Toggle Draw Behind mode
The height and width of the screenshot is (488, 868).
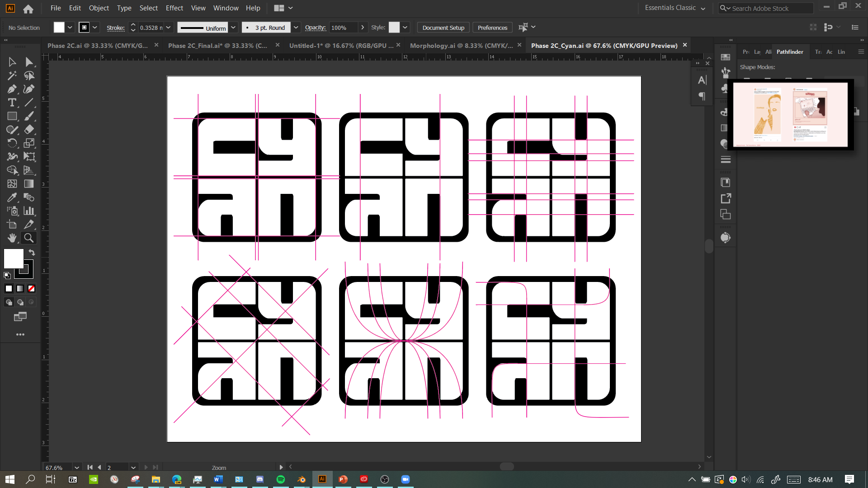[x=20, y=302]
